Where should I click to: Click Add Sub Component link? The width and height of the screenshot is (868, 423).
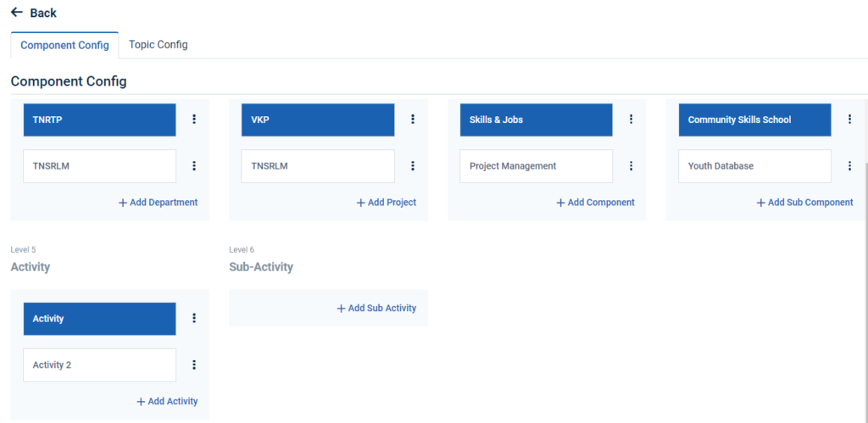(805, 203)
